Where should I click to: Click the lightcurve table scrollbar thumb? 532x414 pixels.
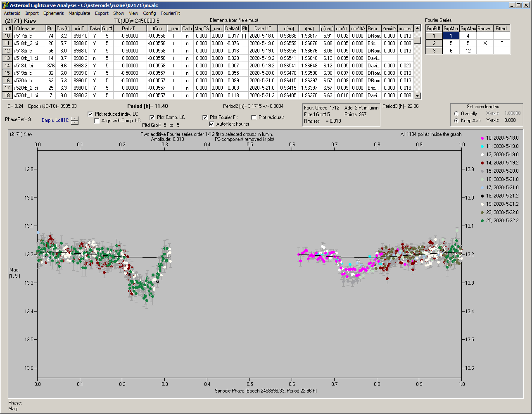click(x=418, y=40)
